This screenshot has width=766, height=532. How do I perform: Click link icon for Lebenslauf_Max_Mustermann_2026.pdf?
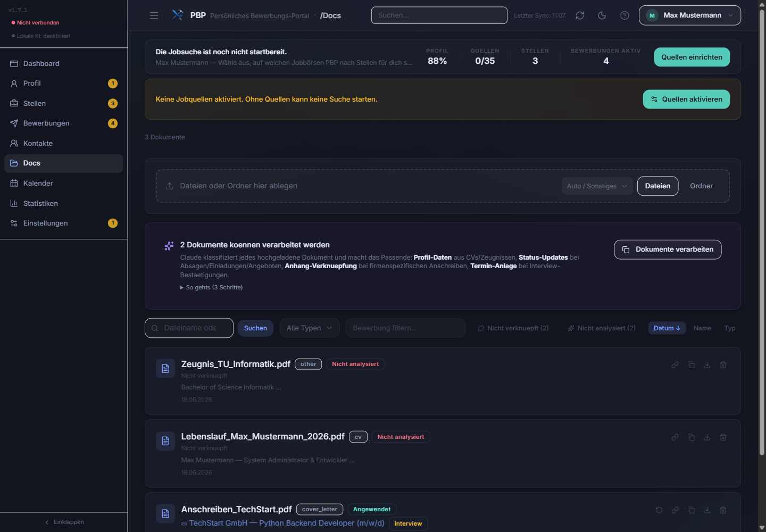pyautogui.click(x=675, y=437)
